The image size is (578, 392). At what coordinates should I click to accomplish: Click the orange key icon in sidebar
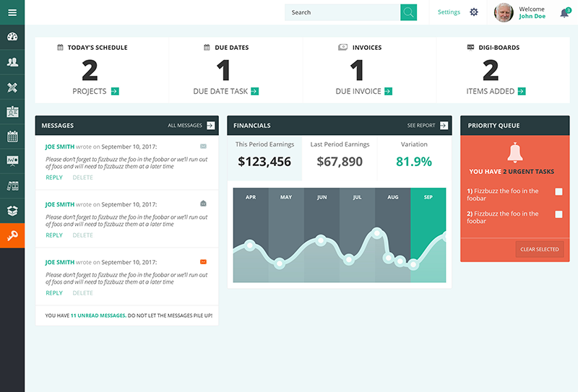point(12,236)
